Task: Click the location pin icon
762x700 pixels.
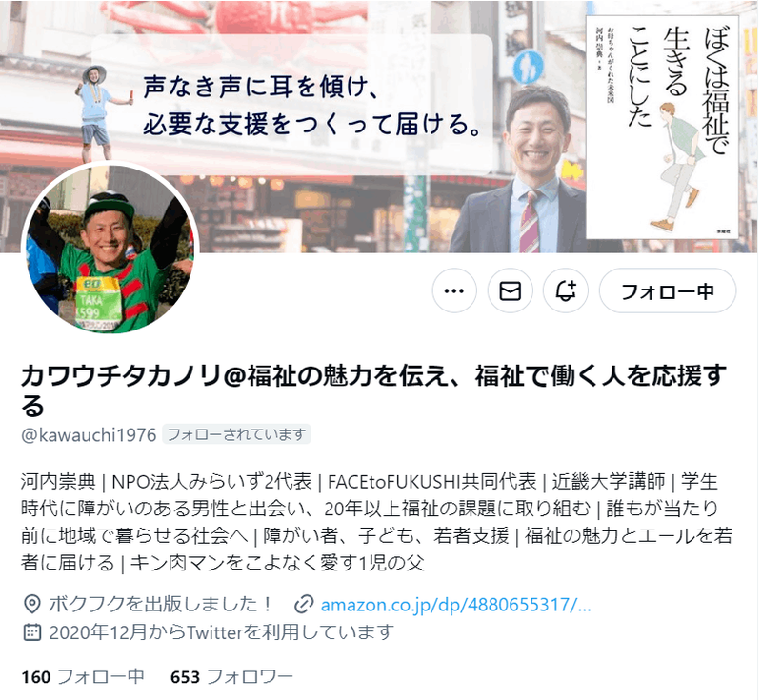Action: click(32, 605)
